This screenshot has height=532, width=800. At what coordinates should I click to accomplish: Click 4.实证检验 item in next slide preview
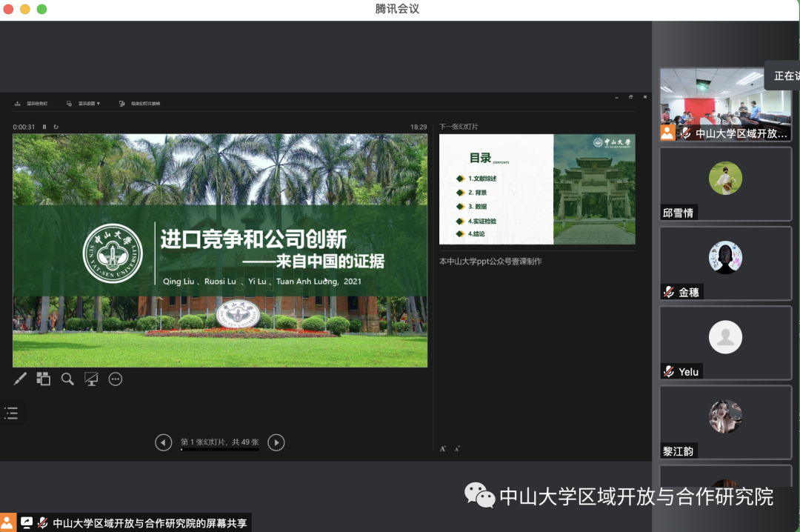[x=482, y=221]
